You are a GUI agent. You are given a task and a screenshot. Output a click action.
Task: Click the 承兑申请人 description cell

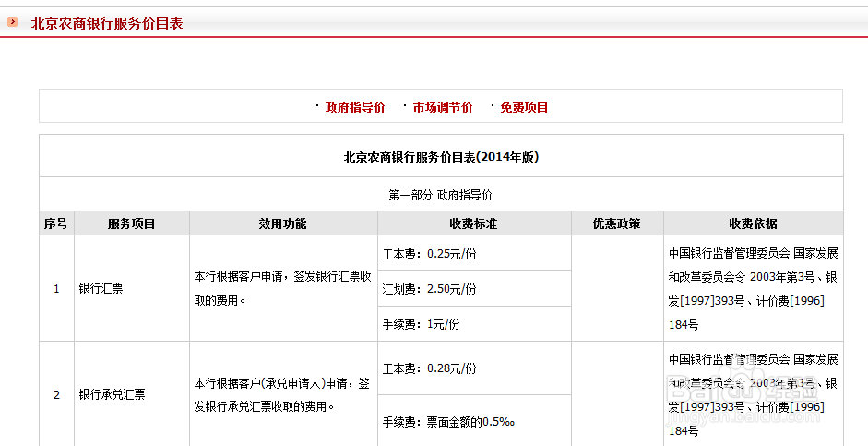pos(283,394)
